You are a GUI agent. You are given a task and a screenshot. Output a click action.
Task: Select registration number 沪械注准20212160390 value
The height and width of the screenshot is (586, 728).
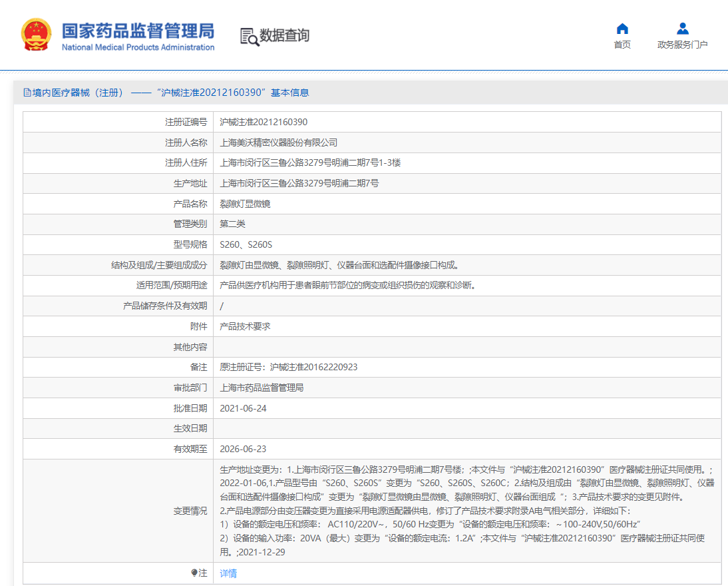pyautogui.click(x=264, y=123)
